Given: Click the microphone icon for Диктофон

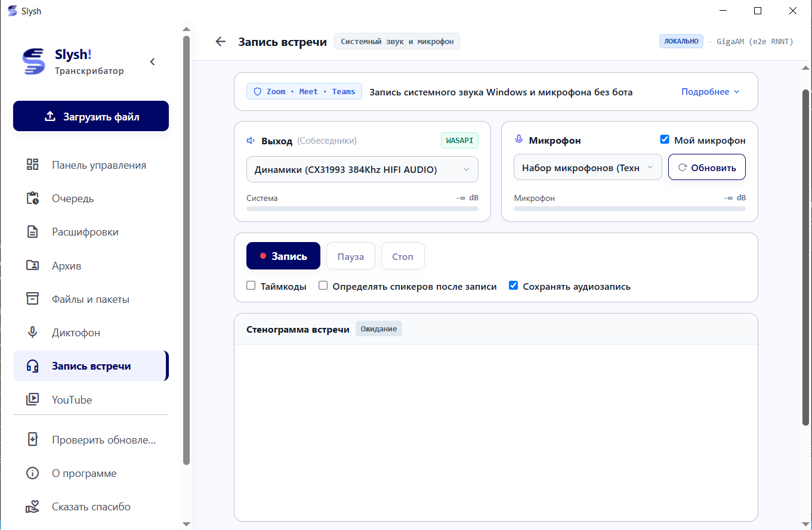Looking at the screenshot, I should tap(32, 332).
